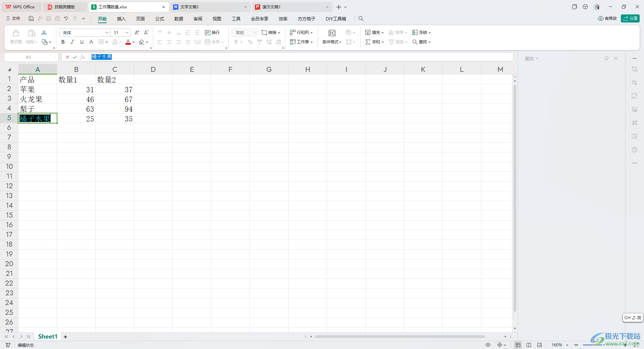This screenshot has height=349, width=644.
Task: Open the 公式 ribbon tab
Action: coord(160,19)
